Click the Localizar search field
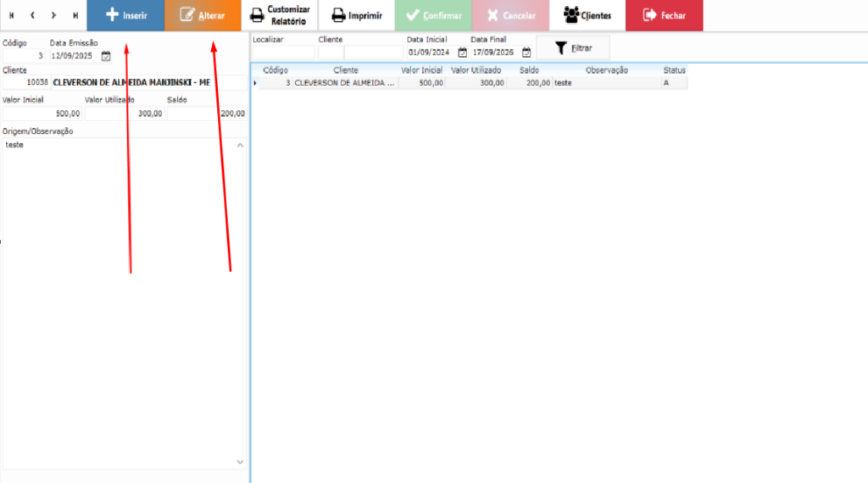The height and width of the screenshot is (483, 868). pos(283,53)
